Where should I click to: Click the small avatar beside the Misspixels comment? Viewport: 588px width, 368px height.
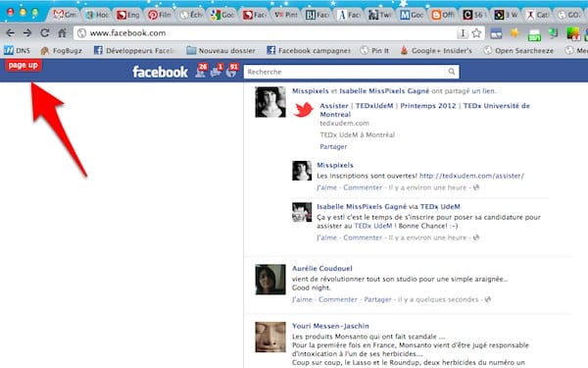(x=302, y=171)
